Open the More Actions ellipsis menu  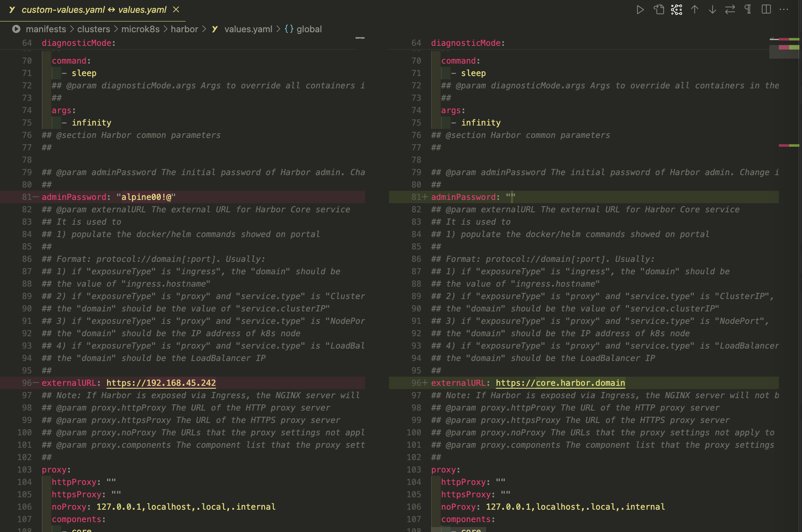[x=784, y=9]
